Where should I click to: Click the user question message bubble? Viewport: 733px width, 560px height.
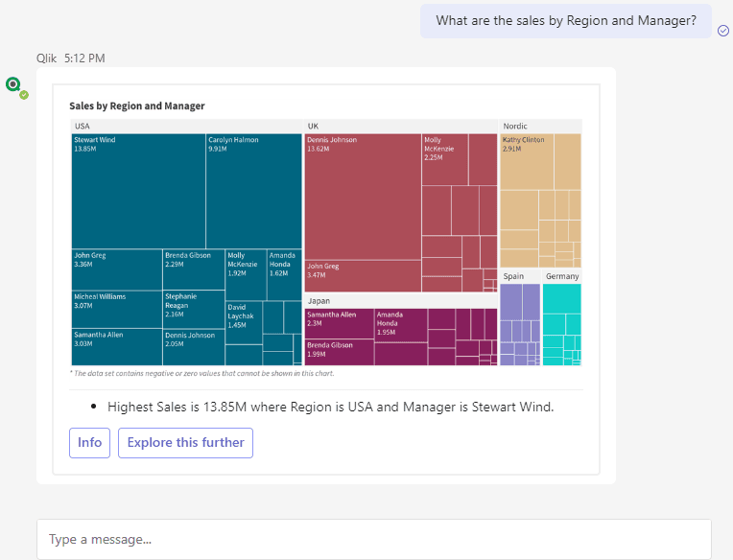click(566, 21)
